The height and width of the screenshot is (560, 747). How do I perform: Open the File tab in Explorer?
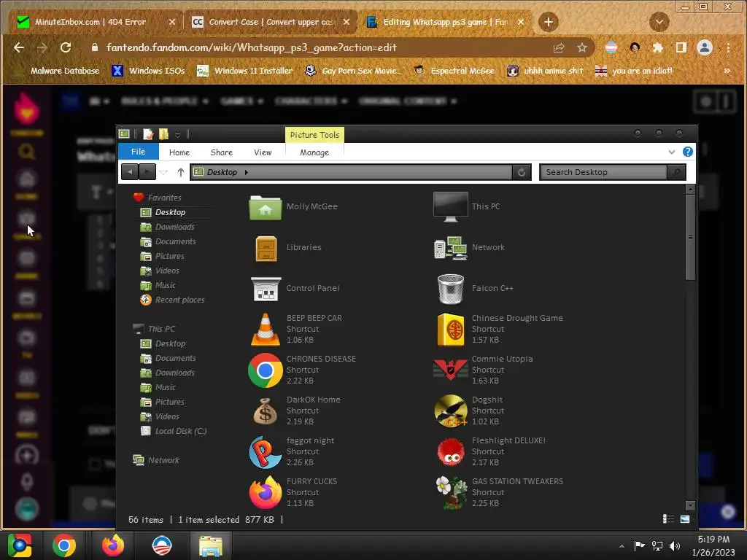(138, 152)
